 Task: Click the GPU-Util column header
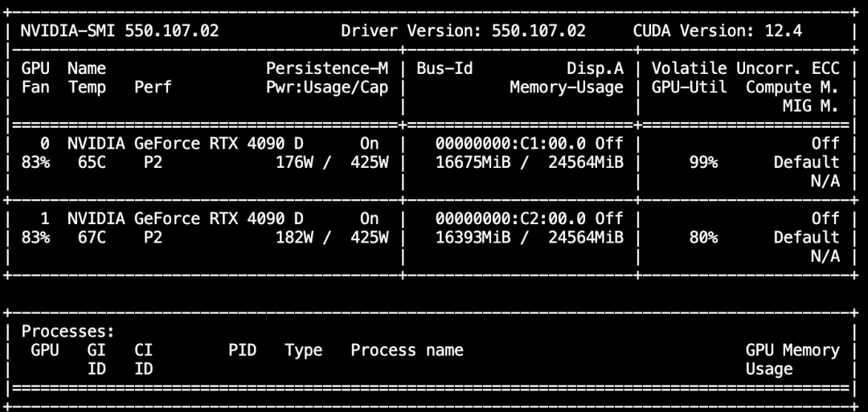690,88
